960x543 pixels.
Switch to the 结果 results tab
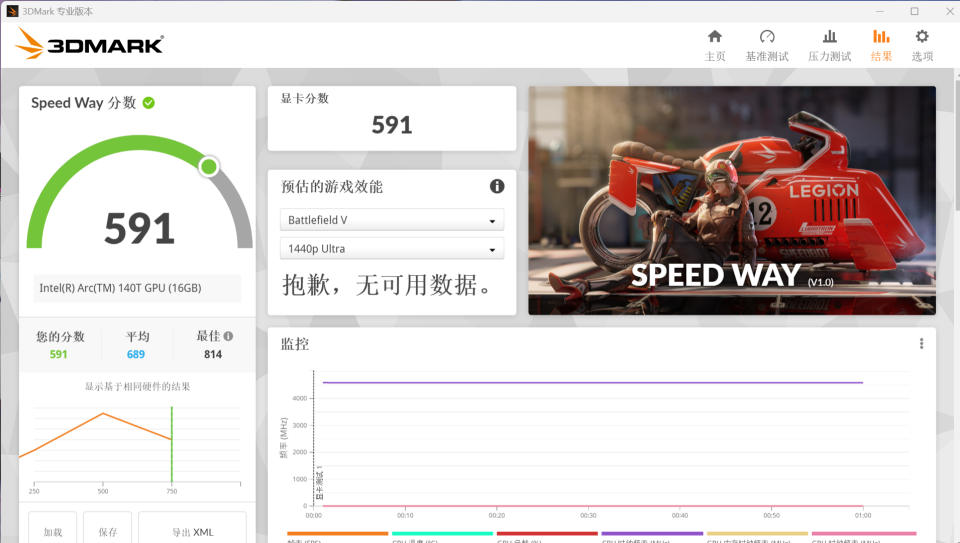[x=881, y=46]
